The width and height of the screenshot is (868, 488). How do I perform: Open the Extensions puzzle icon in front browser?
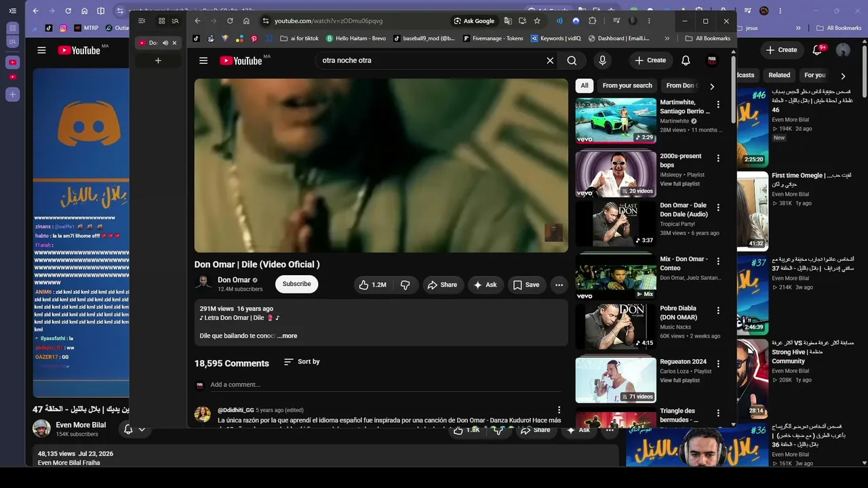point(592,21)
